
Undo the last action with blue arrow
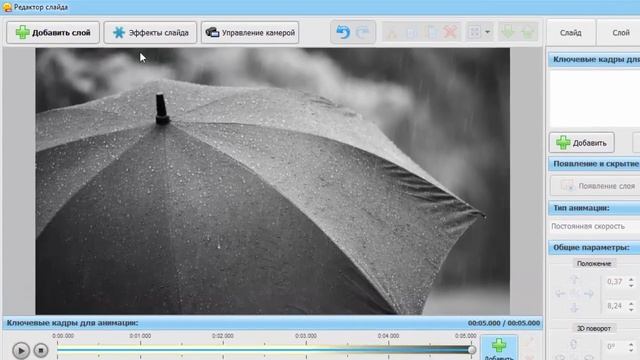click(343, 32)
